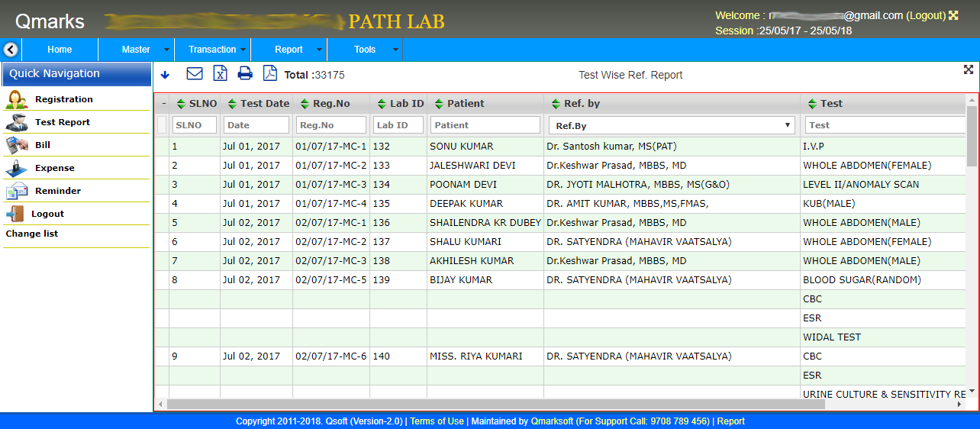Click the Report link in footer
This screenshot has height=429, width=980.
coord(730,421)
